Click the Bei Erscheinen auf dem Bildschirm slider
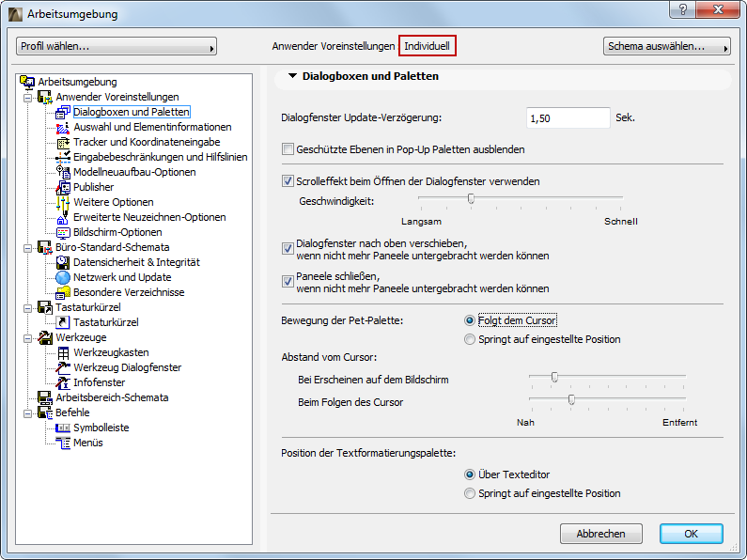 [554, 377]
